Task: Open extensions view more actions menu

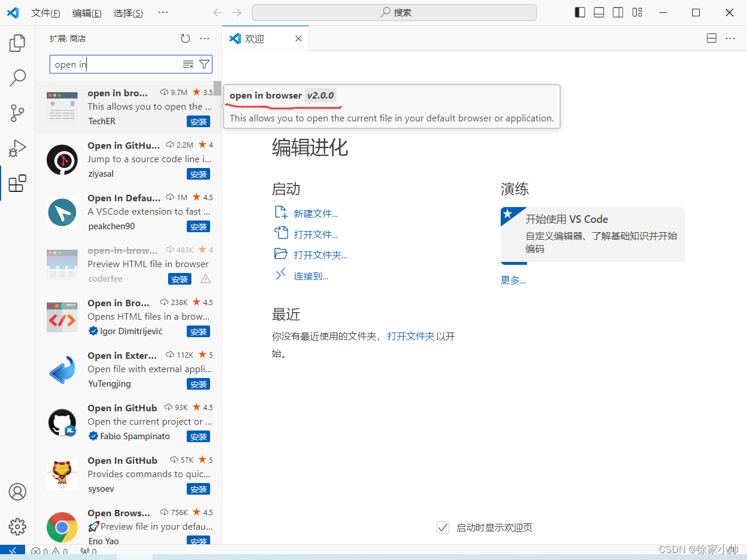Action: (204, 38)
